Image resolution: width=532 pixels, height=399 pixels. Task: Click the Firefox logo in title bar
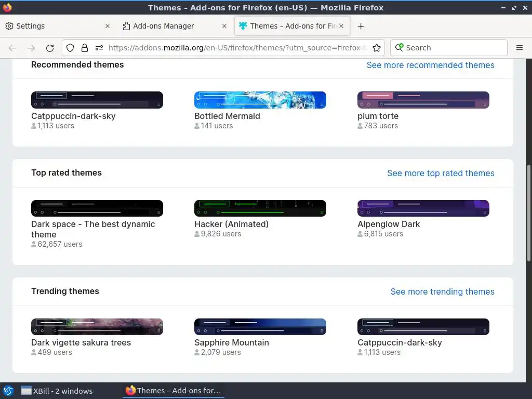7,7
